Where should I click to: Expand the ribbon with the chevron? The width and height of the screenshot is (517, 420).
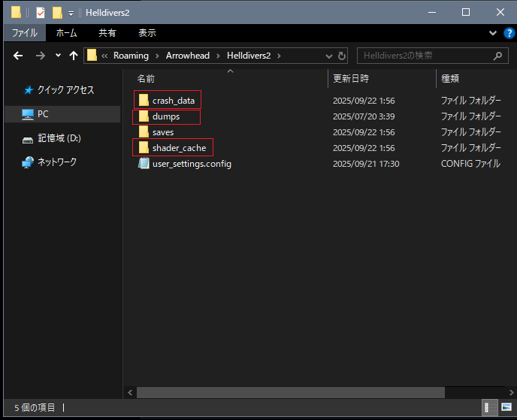pyautogui.click(x=493, y=33)
